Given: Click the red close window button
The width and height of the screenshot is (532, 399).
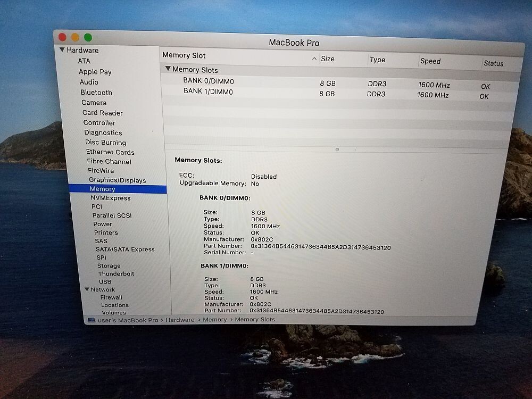Looking at the screenshot, I should pos(62,37).
